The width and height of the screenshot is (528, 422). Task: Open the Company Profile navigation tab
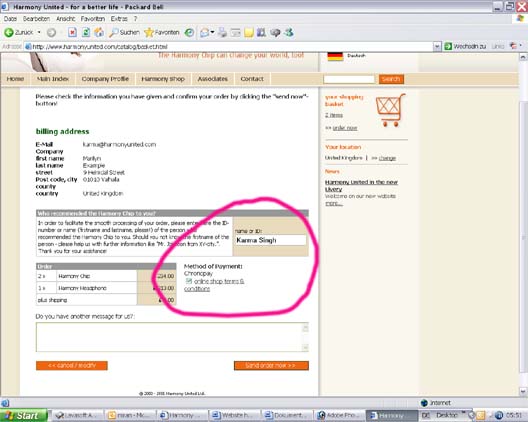[105, 79]
